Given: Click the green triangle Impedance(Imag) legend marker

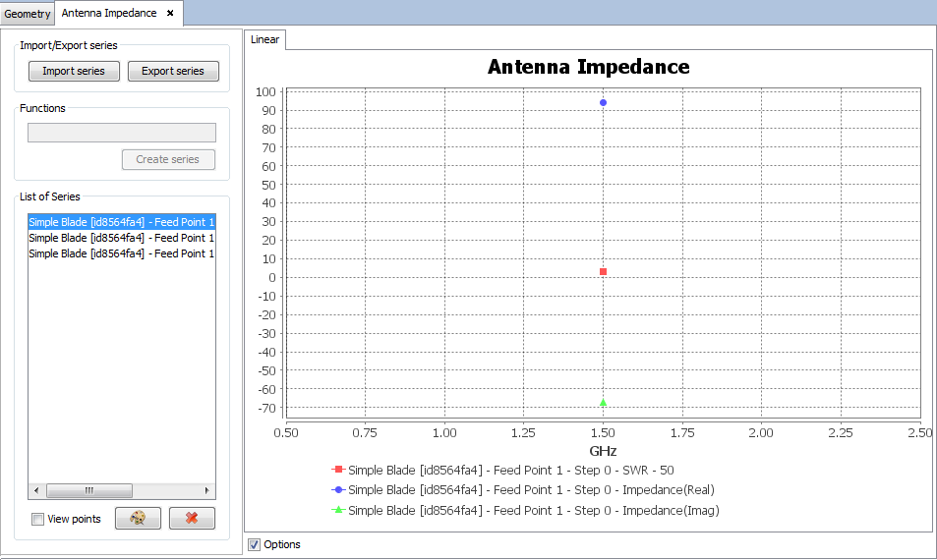Looking at the screenshot, I should click(338, 510).
